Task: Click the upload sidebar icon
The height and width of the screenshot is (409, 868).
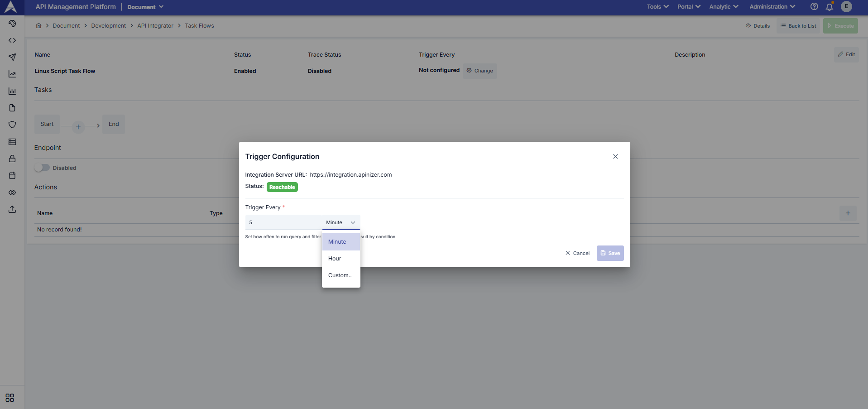Action: pos(12,209)
